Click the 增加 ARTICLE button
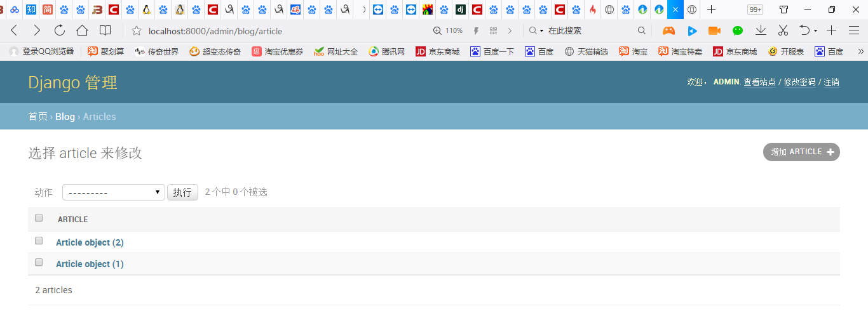Image resolution: width=868 pixels, height=330 pixels. coord(801,152)
